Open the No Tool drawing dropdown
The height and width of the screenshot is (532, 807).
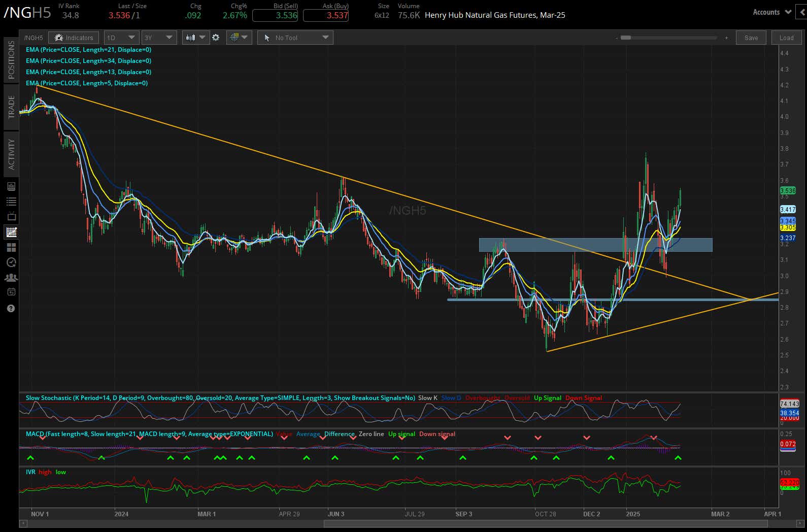tap(295, 38)
